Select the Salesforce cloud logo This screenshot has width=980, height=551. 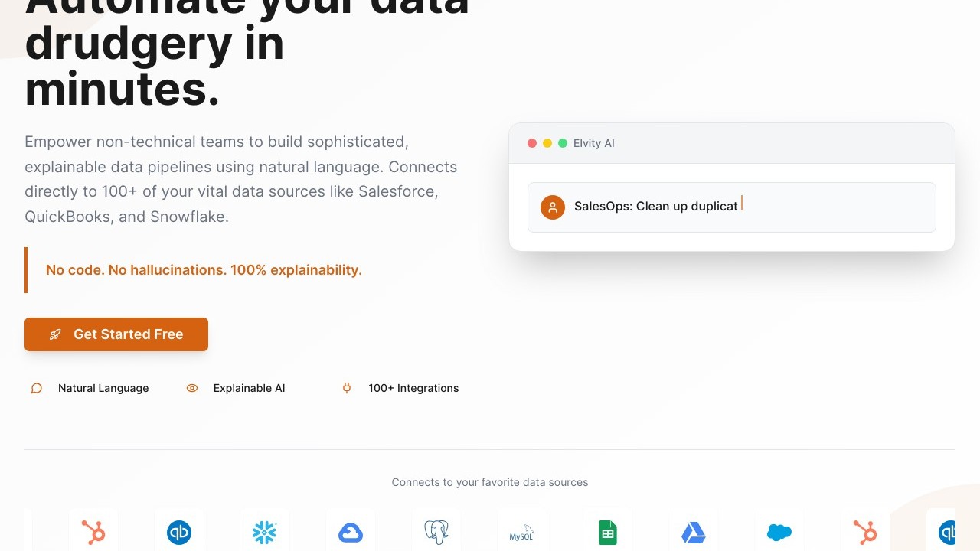[x=779, y=533]
